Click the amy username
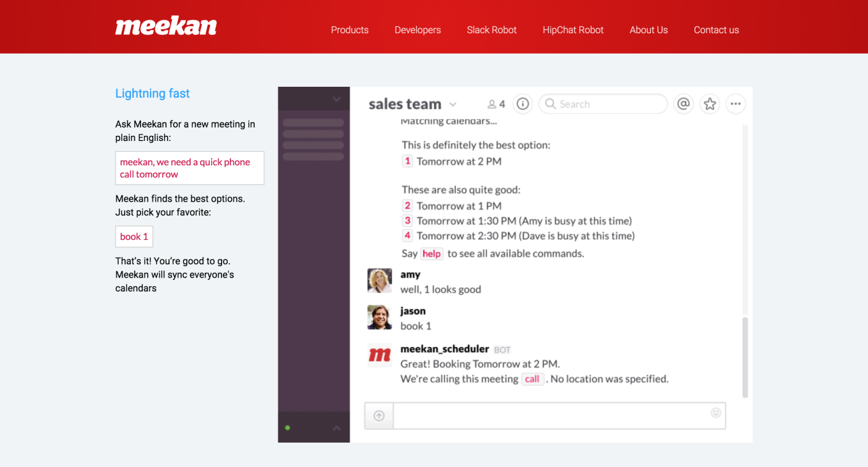 coord(410,274)
